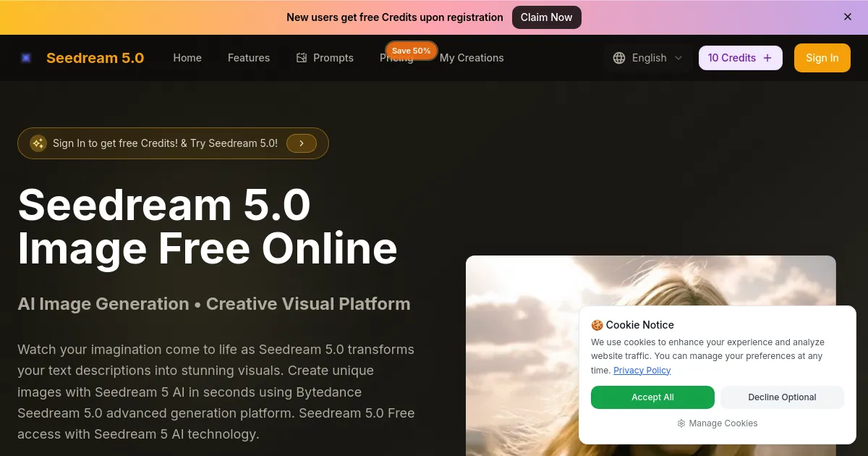The width and height of the screenshot is (868, 456).
Task: Dismiss the free Credits promo banner
Action: [847, 17]
